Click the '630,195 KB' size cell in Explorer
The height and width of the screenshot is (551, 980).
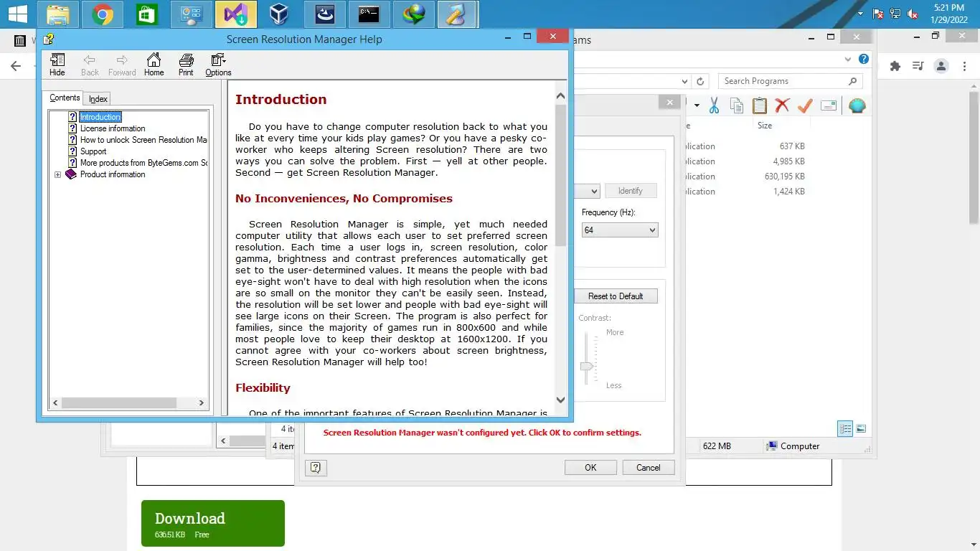(x=784, y=176)
